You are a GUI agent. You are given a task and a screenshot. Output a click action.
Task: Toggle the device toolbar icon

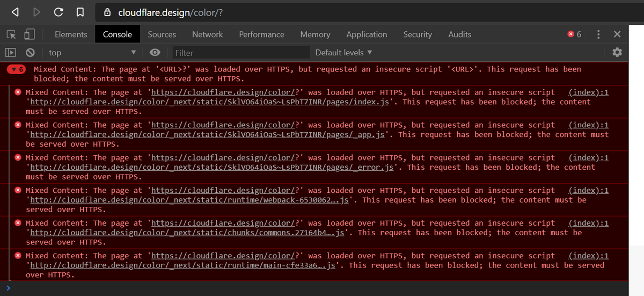click(29, 34)
